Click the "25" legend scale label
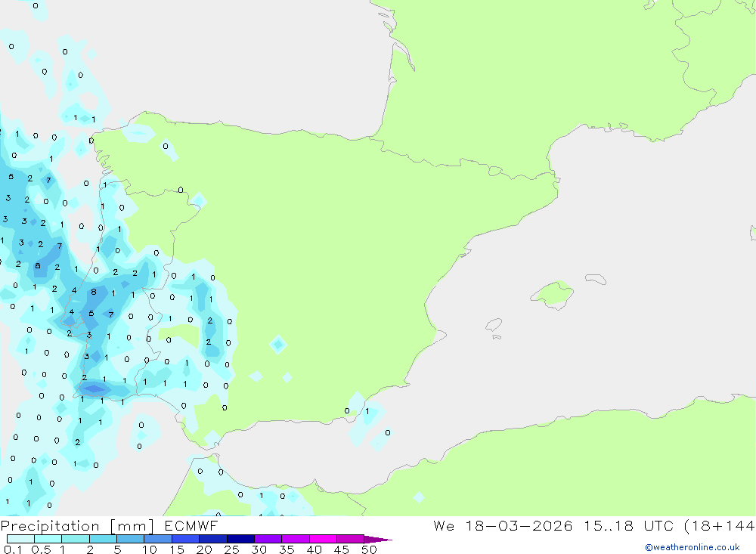Screen dimensions: 756x554 [231, 549]
